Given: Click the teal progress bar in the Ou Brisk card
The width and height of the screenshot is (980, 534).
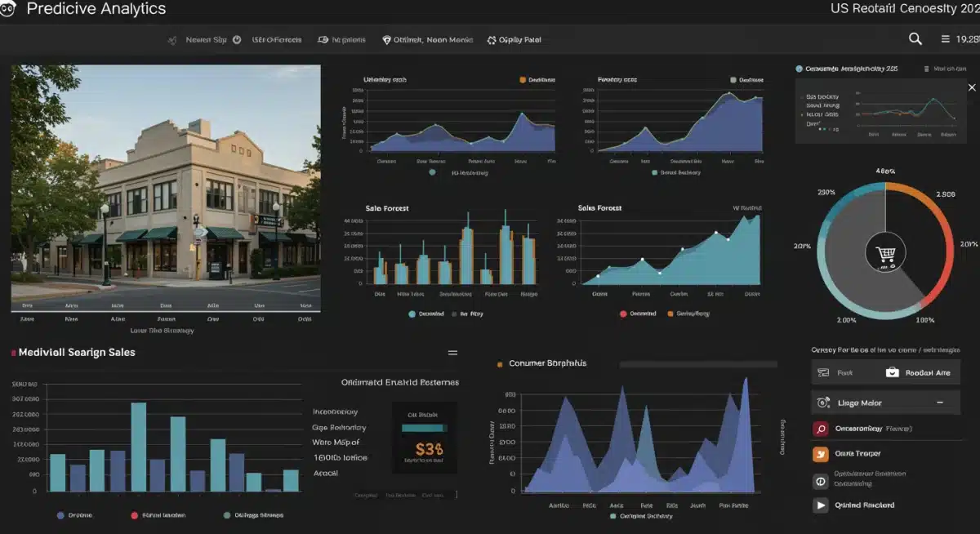Looking at the screenshot, I should [422, 427].
